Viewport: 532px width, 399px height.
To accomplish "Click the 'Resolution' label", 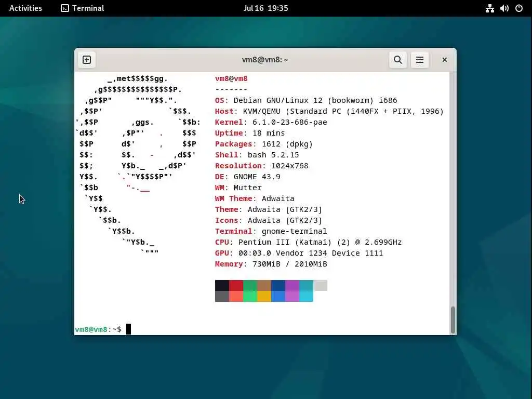I will (x=238, y=166).
